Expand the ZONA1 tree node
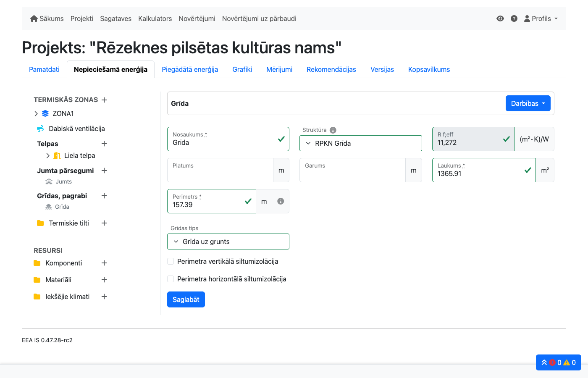 (x=36, y=113)
